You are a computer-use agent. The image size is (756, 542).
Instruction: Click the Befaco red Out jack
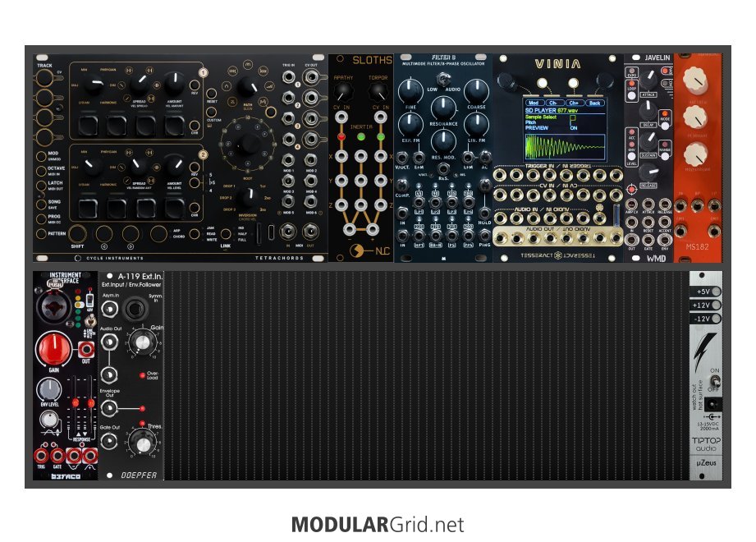coord(86,349)
